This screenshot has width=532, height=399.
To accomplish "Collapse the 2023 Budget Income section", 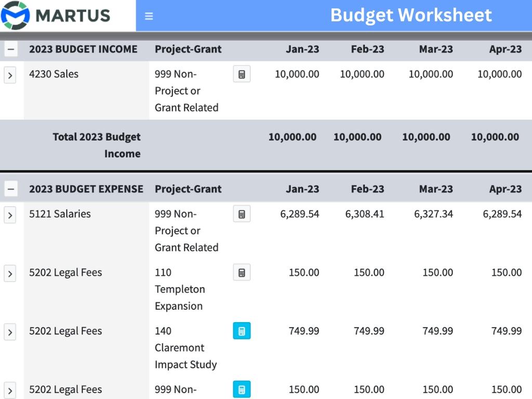I will click(x=11, y=49).
